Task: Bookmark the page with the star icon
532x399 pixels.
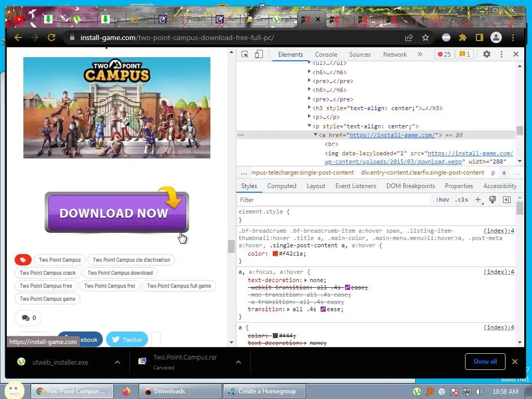Action: pos(425,37)
